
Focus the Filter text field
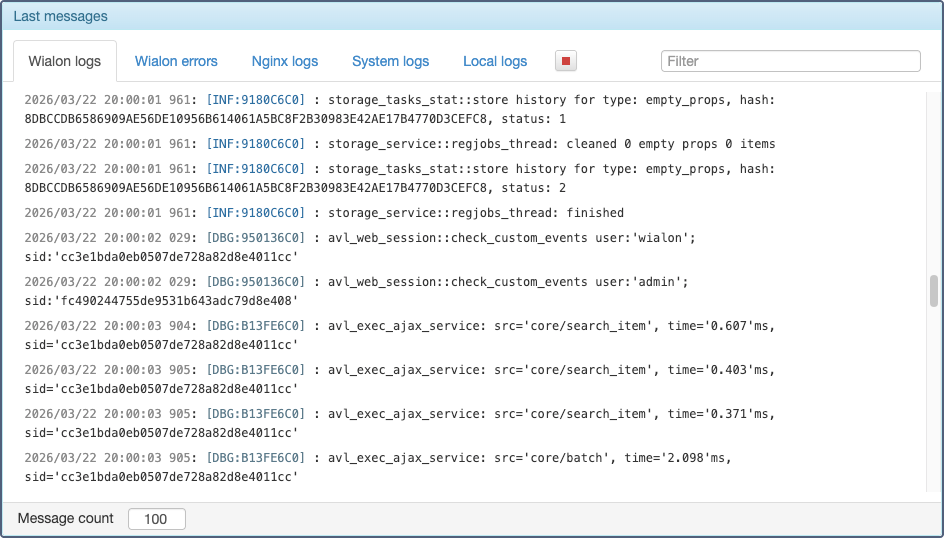[x=790, y=61]
